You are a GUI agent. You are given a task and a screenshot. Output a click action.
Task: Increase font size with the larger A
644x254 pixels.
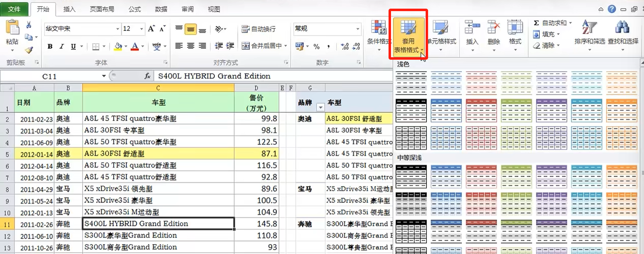pos(151,29)
